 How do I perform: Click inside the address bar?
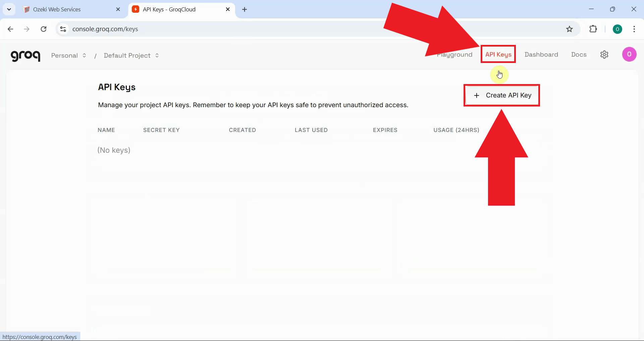coord(235,29)
